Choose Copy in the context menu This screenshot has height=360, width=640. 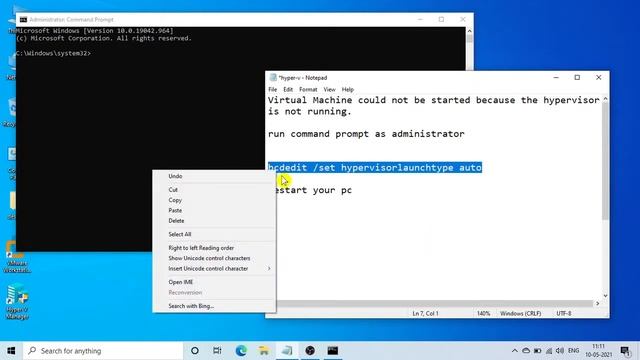click(x=214, y=200)
